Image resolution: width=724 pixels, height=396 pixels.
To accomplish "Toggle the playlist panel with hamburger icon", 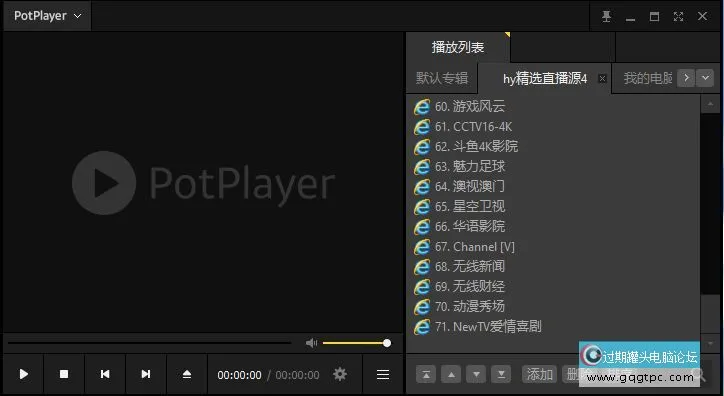I will tap(383, 374).
